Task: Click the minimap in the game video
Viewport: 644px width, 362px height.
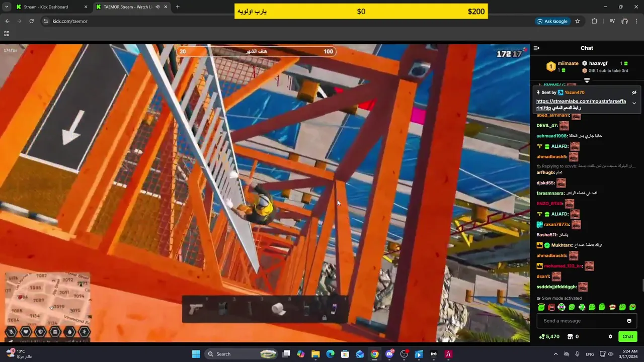Action: click(x=48, y=299)
